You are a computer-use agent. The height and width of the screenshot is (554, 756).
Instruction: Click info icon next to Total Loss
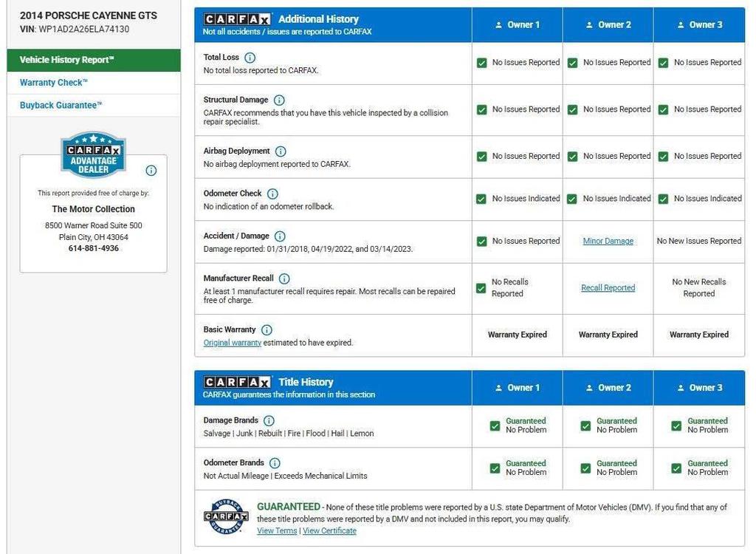pyautogui.click(x=250, y=58)
